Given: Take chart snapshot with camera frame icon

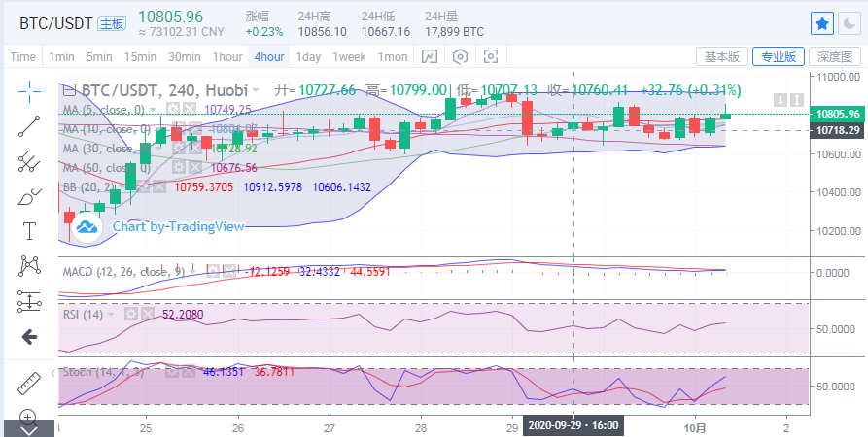Looking at the screenshot, I should point(491,56).
